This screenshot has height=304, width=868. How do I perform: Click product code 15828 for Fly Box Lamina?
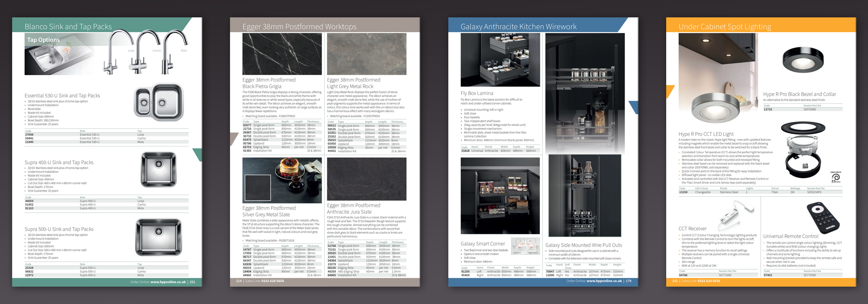[465, 151]
